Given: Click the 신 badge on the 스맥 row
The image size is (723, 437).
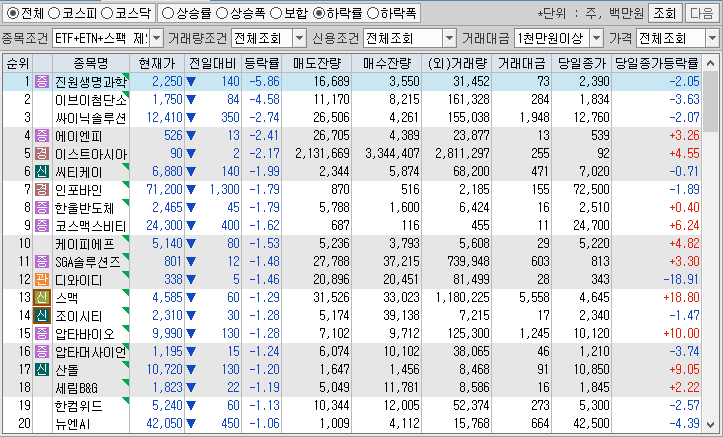Looking at the screenshot, I should pyautogui.click(x=42, y=297).
